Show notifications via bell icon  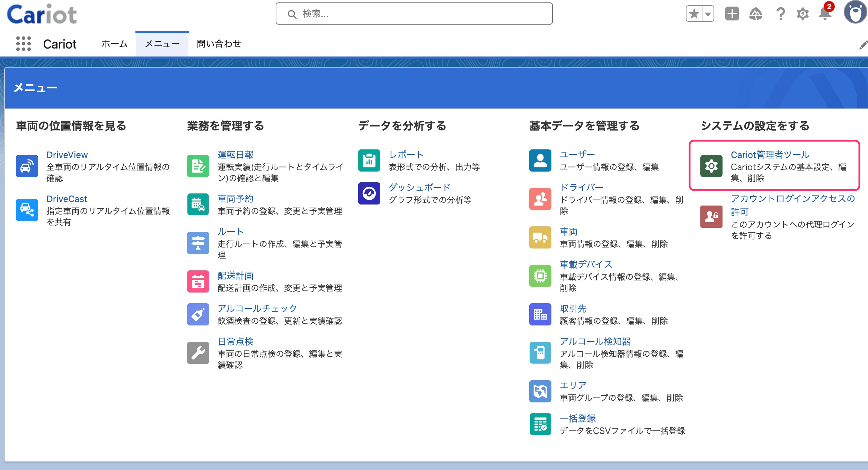click(825, 14)
